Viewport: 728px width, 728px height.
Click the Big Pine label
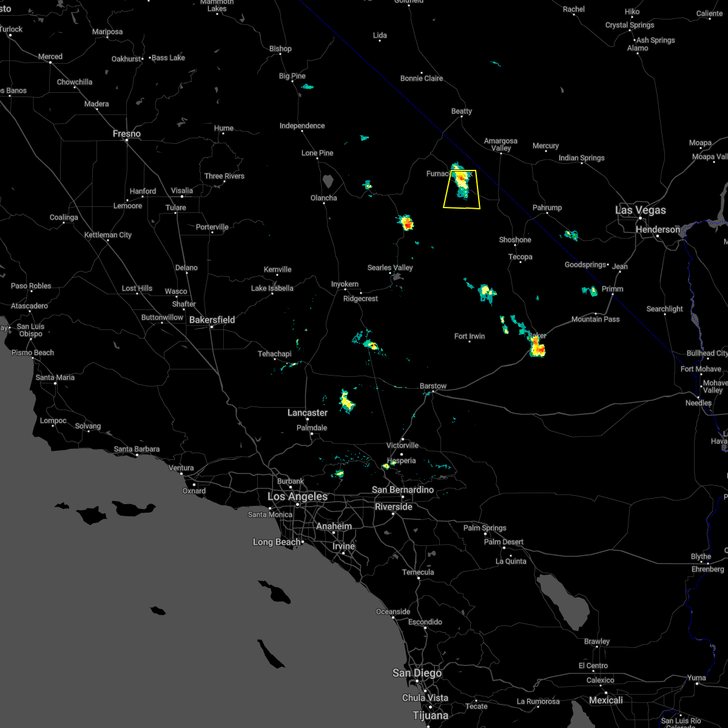[292, 76]
